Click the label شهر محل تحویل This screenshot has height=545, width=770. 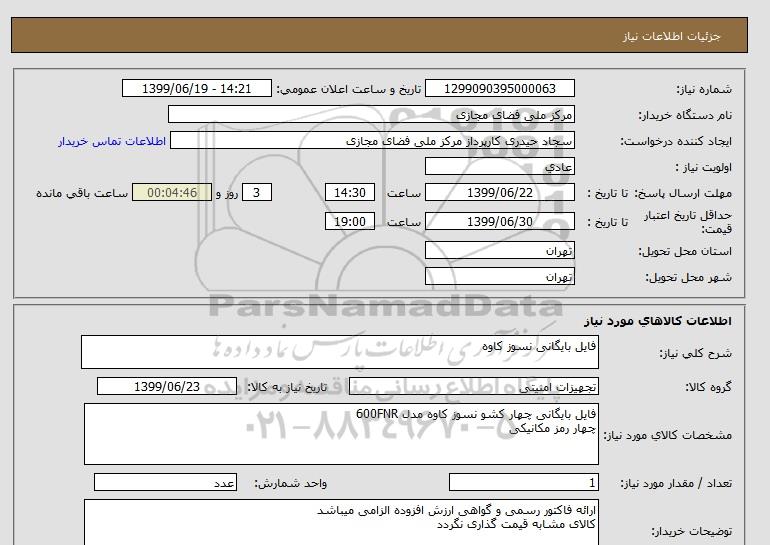[688, 277]
